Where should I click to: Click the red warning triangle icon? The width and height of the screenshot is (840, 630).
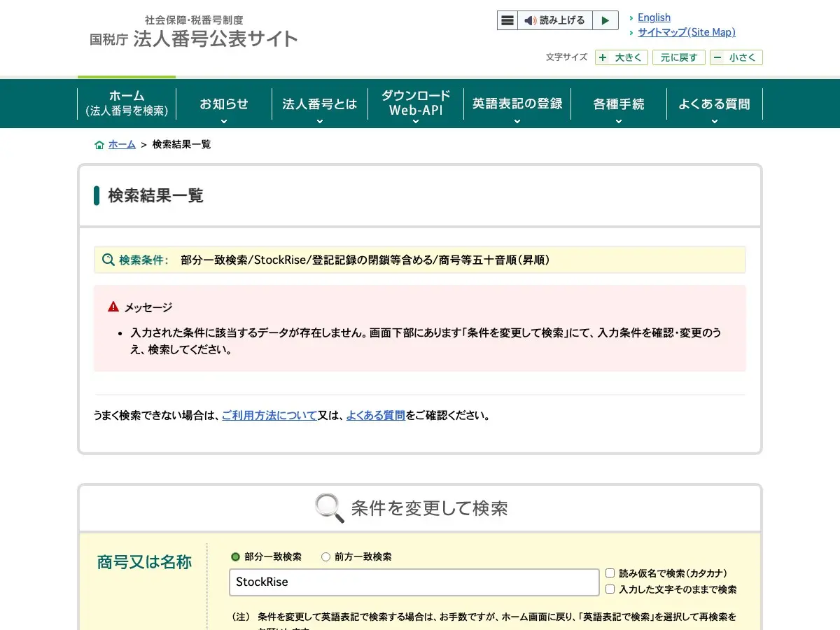pos(113,307)
